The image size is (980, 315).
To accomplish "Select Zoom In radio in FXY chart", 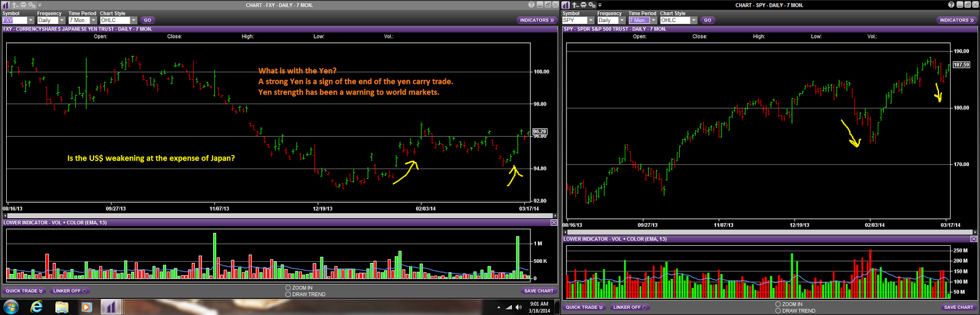I will coord(288,287).
